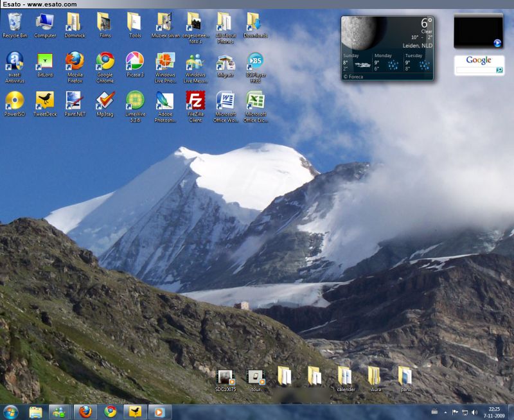This screenshot has height=420, width=514.
Task: Click the Tuesday forecast in weather gadget
Action: click(418, 62)
